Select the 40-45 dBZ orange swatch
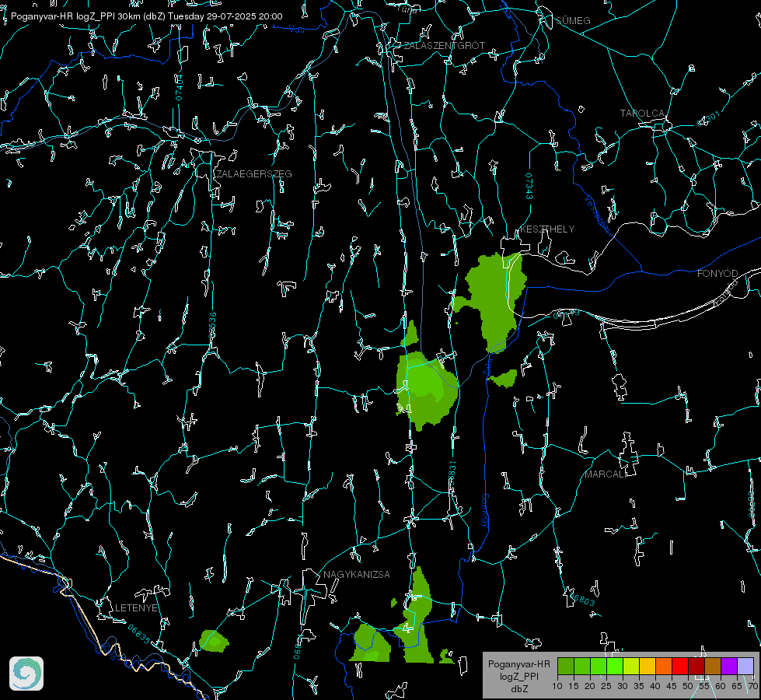761x700 pixels. 664,666
